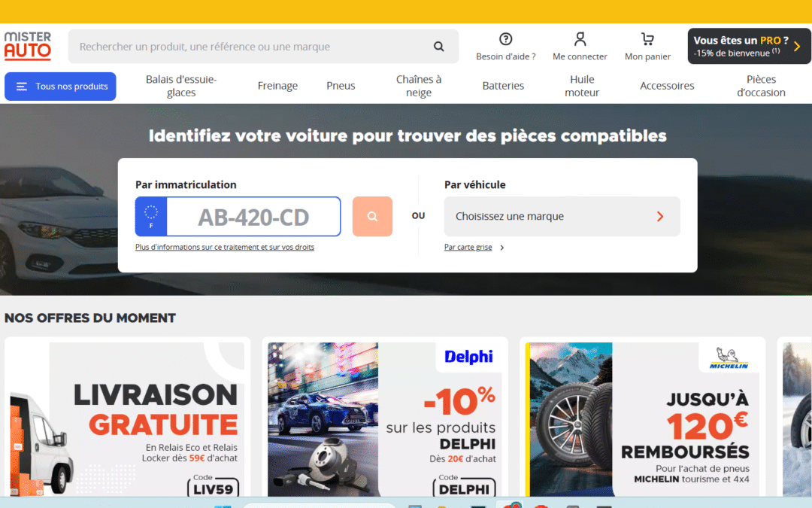The height and width of the screenshot is (508, 812).
Task: Click the magnifier icon in top search bar
Action: (438, 47)
